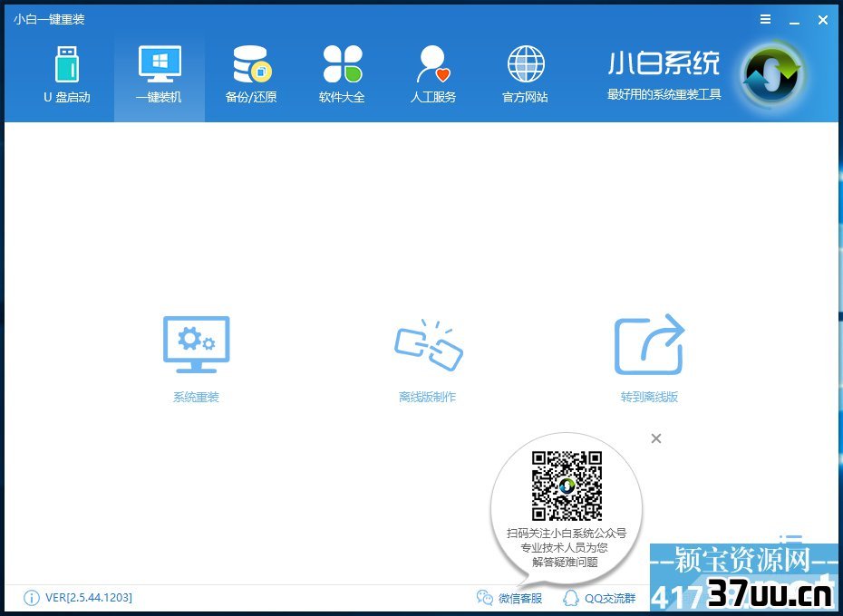The width and height of the screenshot is (843, 616).
Task: Click the WeChat QR code image
Action: pos(567,486)
